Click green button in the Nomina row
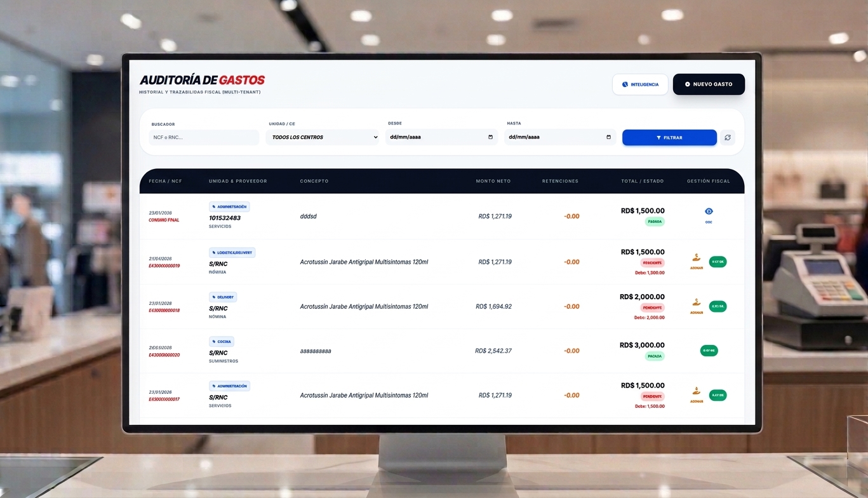The width and height of the screenshot is (868, 498). pyautogui.click(x=718, y=306)
